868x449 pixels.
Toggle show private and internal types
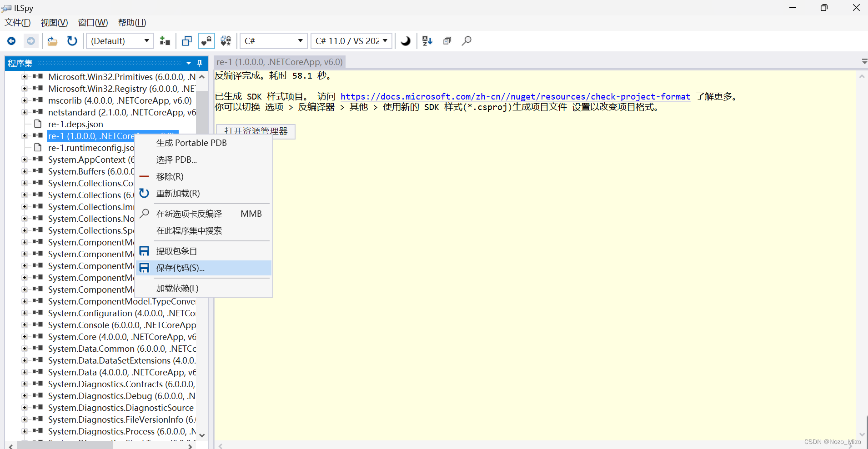tap(206, 41)
